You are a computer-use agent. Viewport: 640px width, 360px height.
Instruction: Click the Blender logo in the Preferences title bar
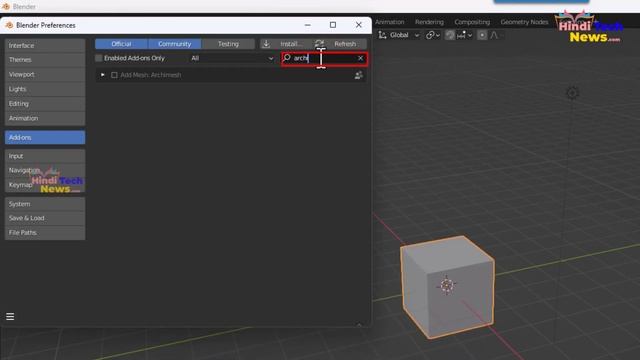click(x=9, y=25)
